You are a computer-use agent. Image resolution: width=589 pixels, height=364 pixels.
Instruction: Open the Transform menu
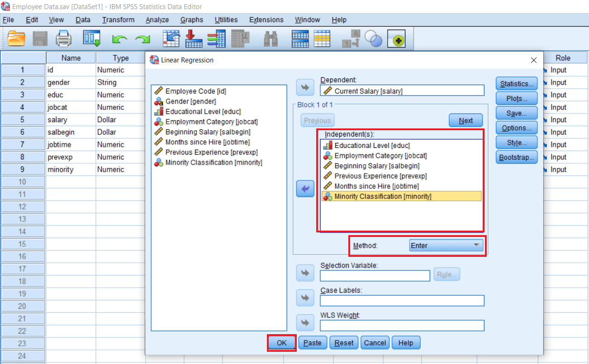(x=118, y=20)
